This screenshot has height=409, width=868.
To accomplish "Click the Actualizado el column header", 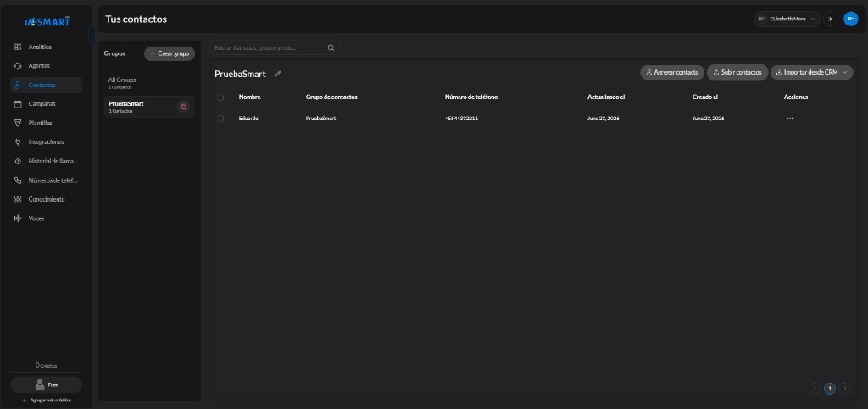I will click(606, 97).
